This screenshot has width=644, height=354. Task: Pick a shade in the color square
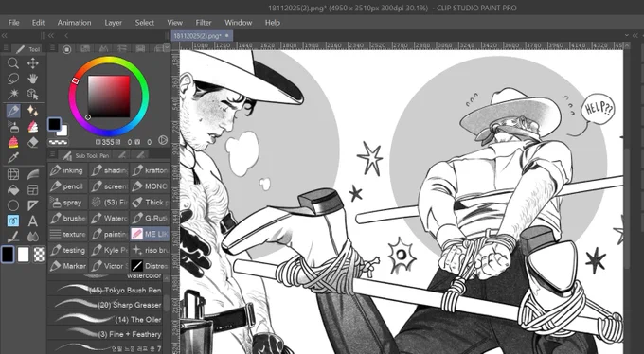coord(109,97)
